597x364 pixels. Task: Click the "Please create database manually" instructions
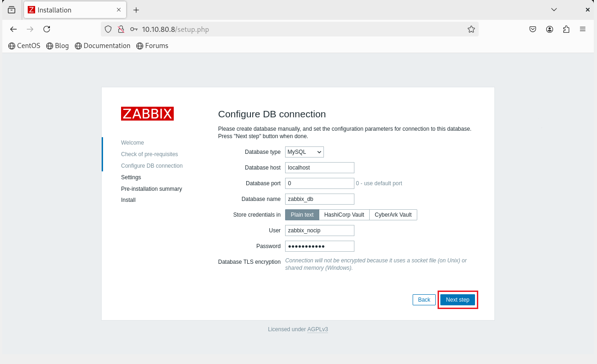tap(345, 133)
